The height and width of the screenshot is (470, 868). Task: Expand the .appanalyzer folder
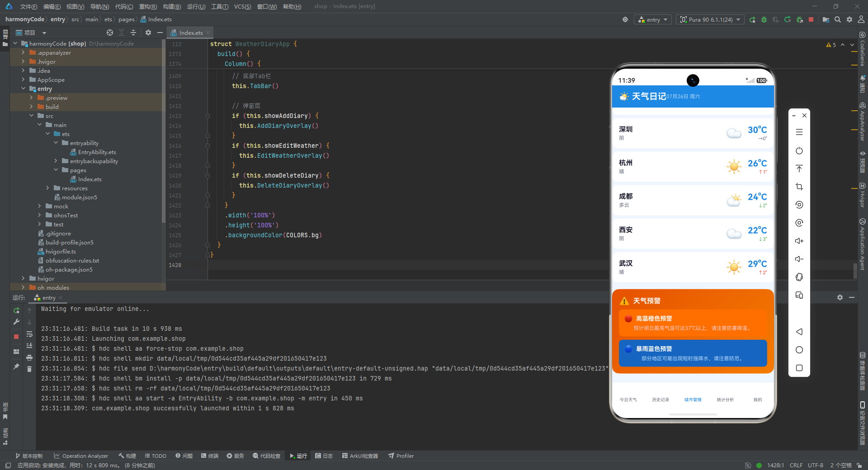coord(23,52)
